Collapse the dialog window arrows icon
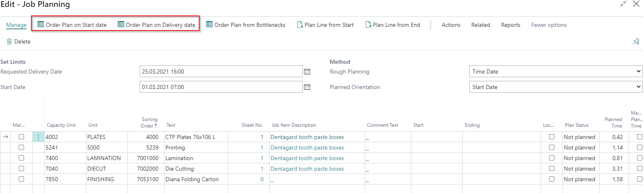The height and width of the screenshot is (193, 644). (623, 4)
